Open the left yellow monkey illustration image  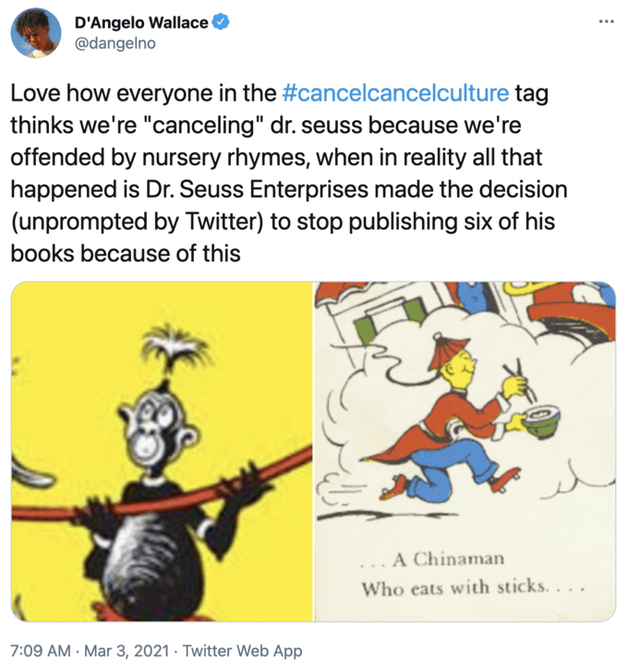pyautogui.click(x=162, y=451)
